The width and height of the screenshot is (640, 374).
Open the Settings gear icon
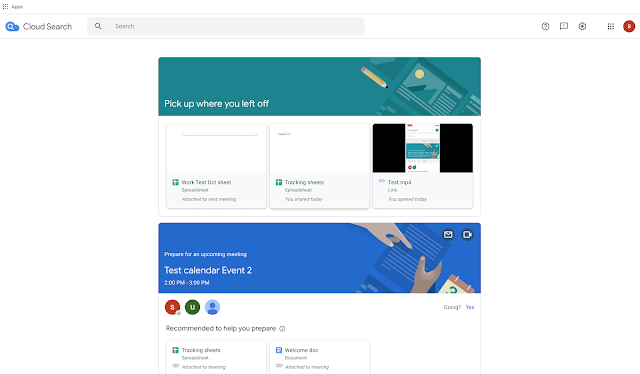pyautogui.click(x=582, y=26)
